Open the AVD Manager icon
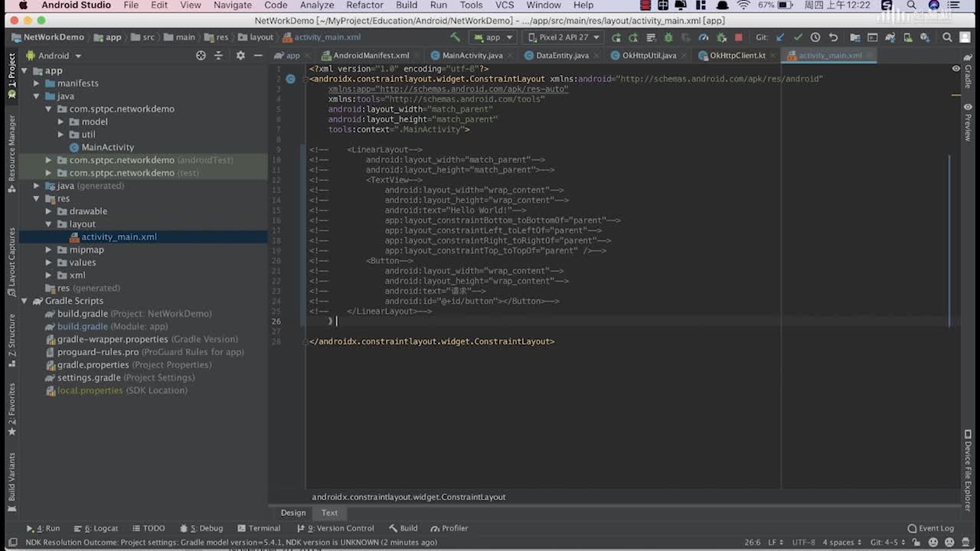The width and height of the screenshot is (980, 551). click(908, 37)
